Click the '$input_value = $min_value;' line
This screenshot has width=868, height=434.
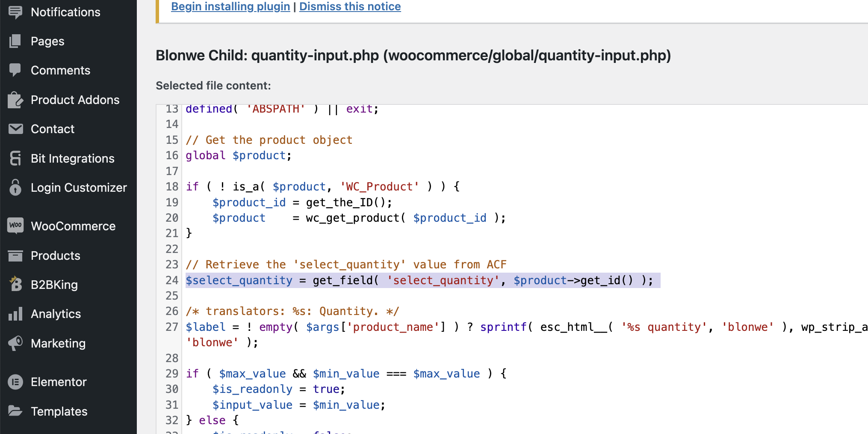[299, 405]
